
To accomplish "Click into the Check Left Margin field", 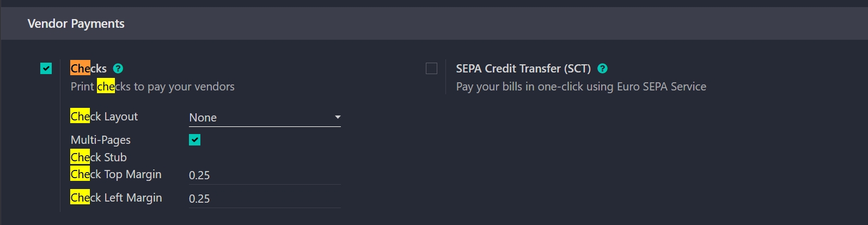I will [x=265, y=199].
